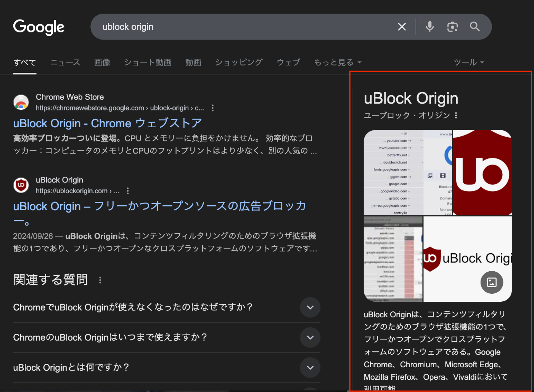Click uBlock Origin site name above ublockorigin.com
This screenshot has width=534, height=392.
pos(60,180)
